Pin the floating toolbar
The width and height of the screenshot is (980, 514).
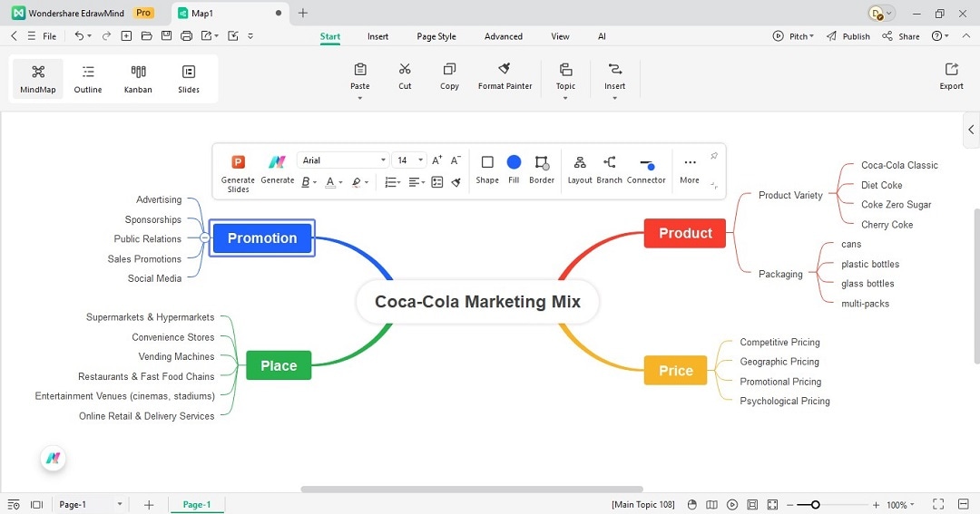[x=714, y=156]
